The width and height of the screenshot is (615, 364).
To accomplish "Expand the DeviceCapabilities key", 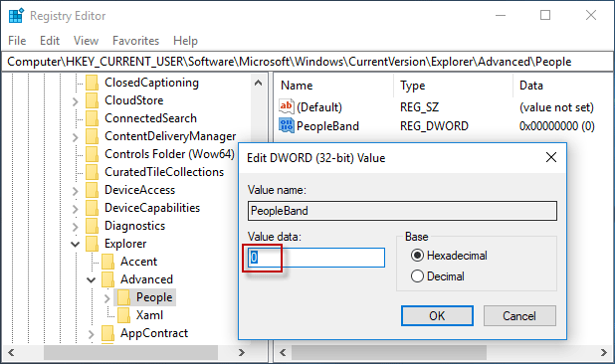I will click(76, 209).
